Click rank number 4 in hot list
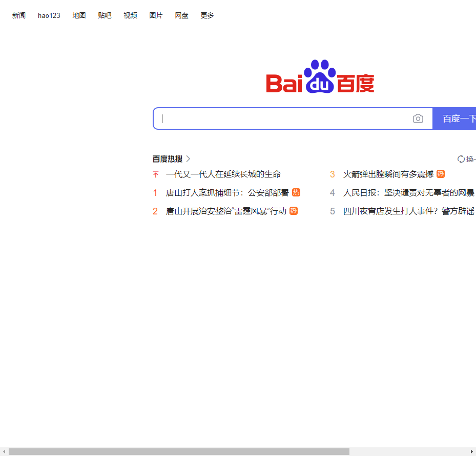Viewport: 476px width, 456px height. [333, 193]
